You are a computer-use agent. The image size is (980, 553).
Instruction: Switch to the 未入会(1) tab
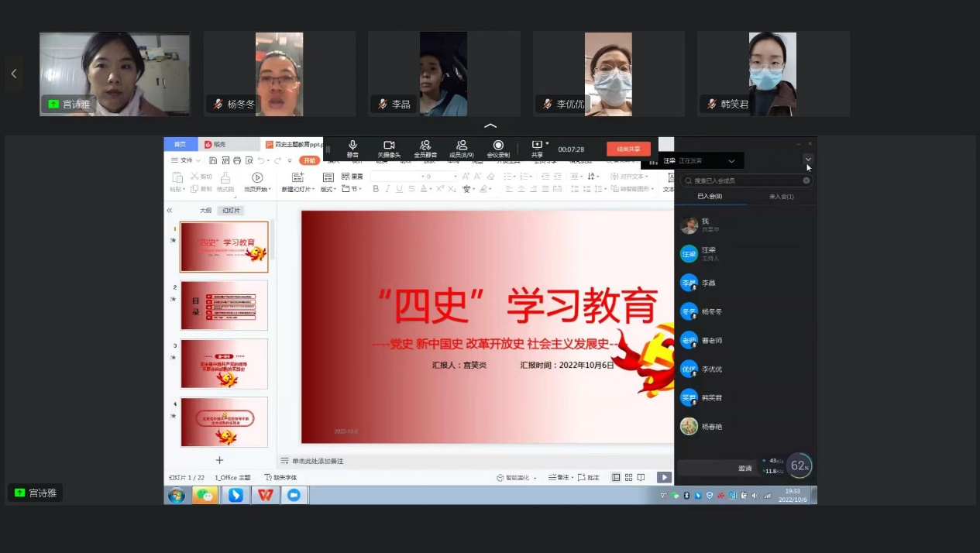pos(781,197)
